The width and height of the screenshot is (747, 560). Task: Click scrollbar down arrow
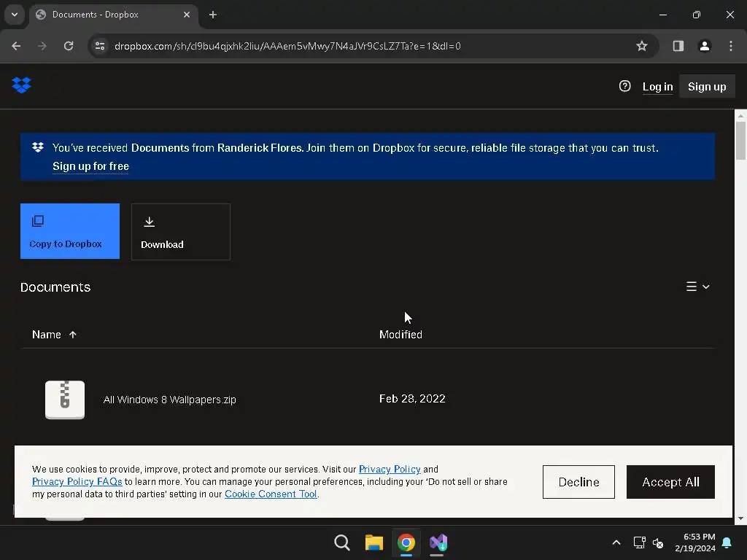click(740, 518)
